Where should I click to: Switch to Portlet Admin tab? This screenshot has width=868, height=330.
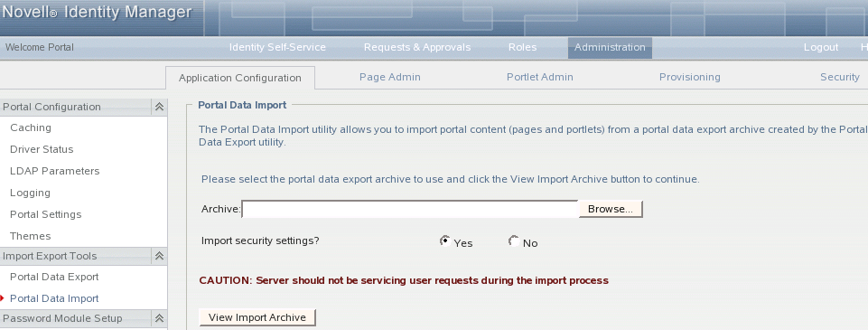(540, 78)
